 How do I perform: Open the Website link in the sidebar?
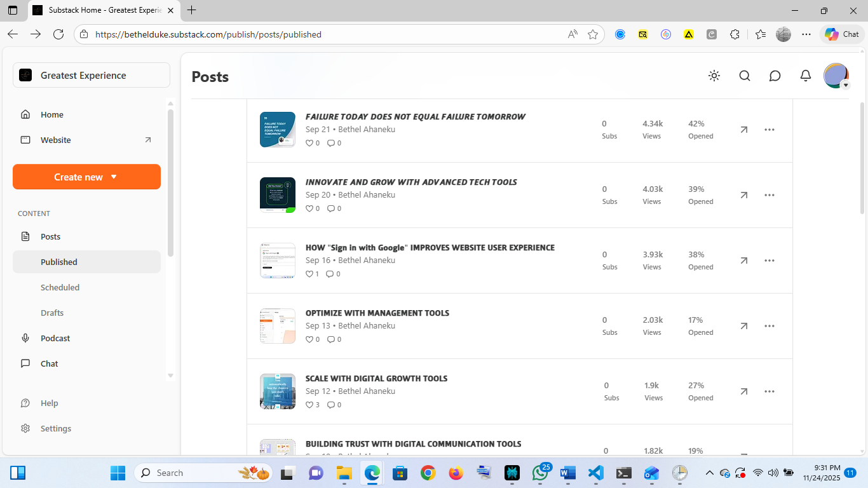tap(54, 140)
